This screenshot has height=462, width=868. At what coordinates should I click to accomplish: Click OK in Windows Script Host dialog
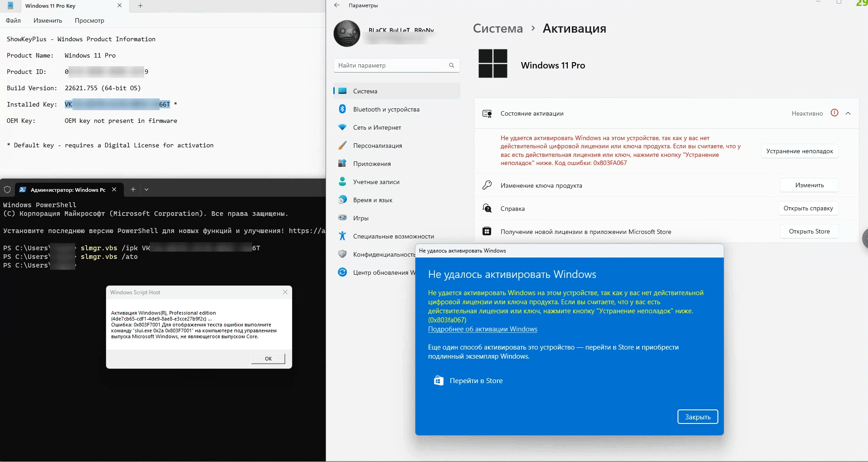(x=268, y=359)
